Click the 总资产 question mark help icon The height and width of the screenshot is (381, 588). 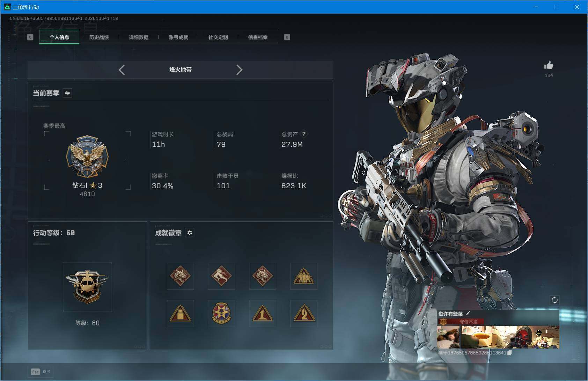click(x=304, y=134)
